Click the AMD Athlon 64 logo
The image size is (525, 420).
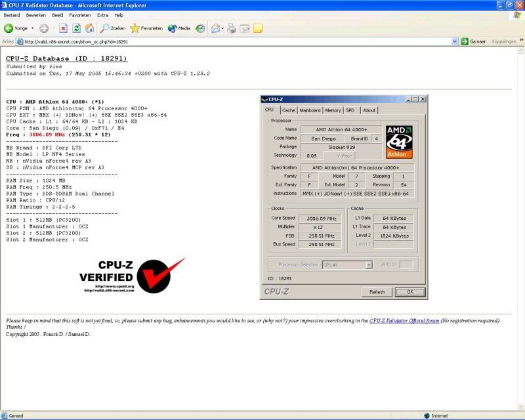tap(399, 142)
